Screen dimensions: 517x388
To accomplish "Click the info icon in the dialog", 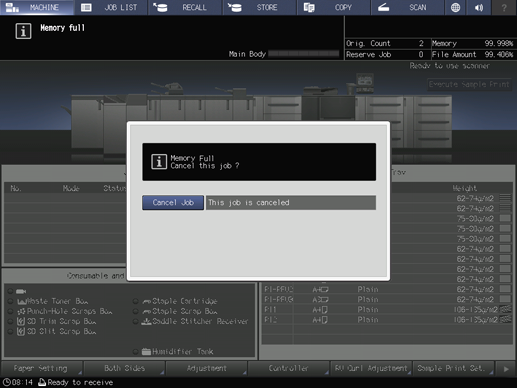I will 159,162.
